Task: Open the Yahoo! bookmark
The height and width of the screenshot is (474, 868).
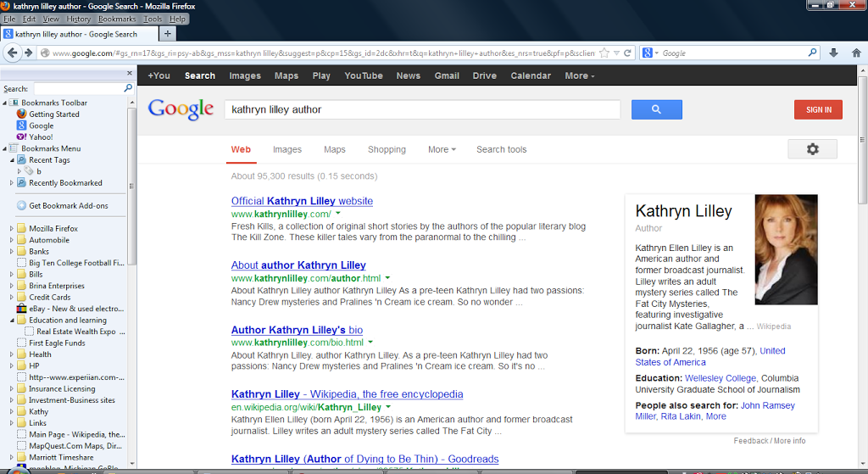Action: tap(41, 137)
